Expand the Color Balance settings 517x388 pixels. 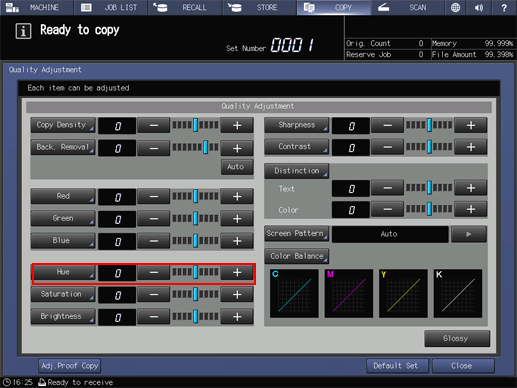click(x=297, y=256)
